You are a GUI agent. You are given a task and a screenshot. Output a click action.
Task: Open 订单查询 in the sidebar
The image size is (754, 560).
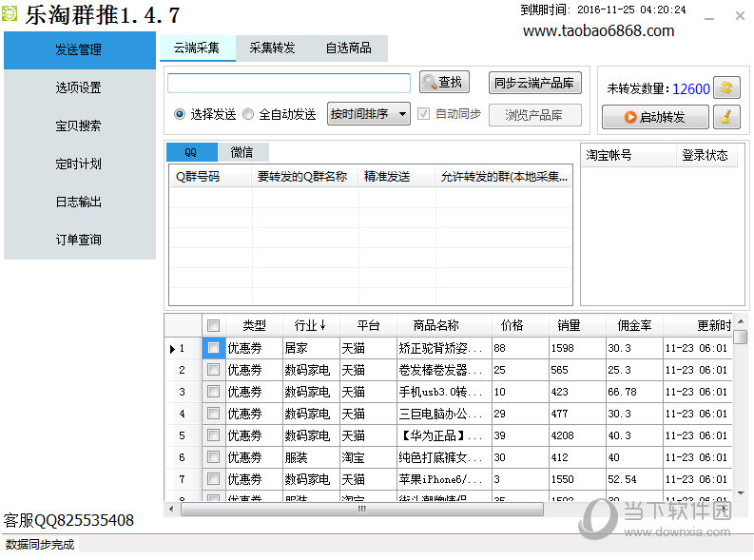79,240
